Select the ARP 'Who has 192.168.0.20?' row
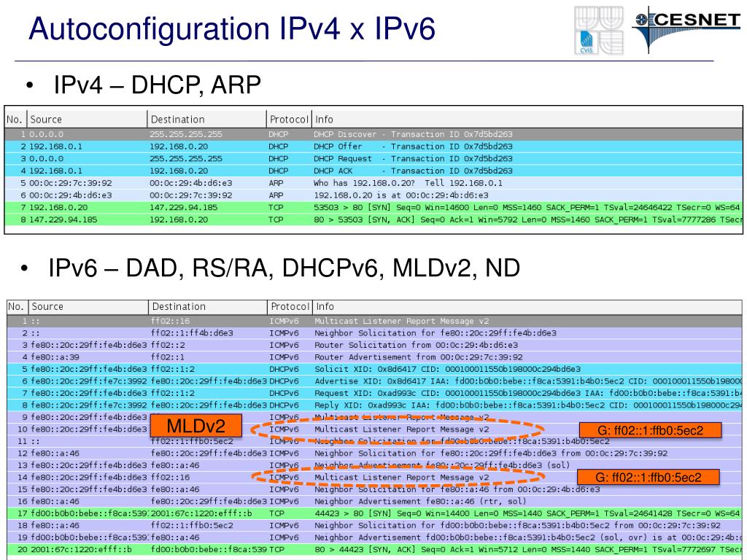747x560 pixels. click(x=373, y=183)
